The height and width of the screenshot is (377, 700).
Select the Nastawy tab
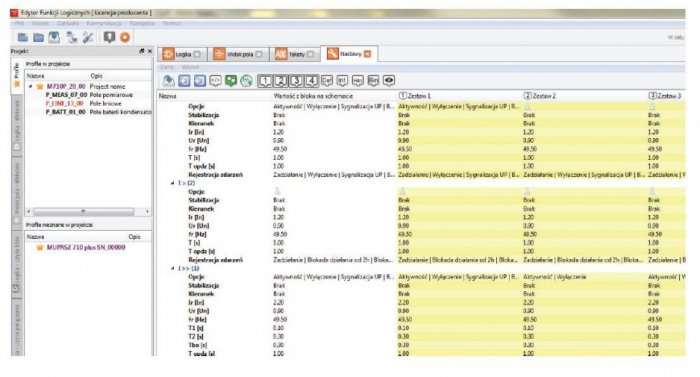coord(350,54)
